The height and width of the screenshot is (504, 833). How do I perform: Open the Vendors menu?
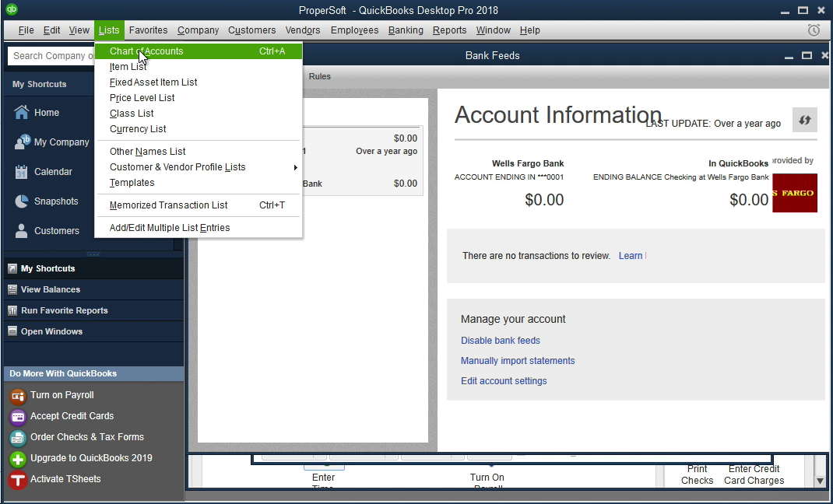(303, 30)
